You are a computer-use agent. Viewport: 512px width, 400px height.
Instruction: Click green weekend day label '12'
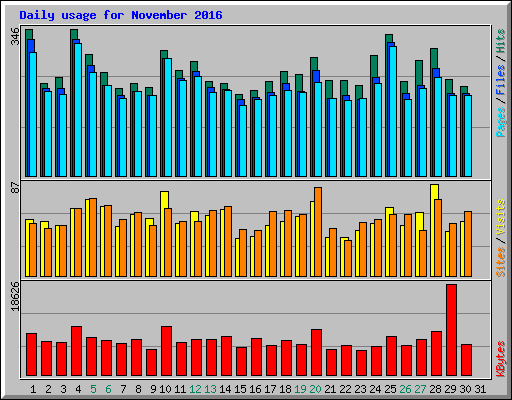tap(195, 389)
